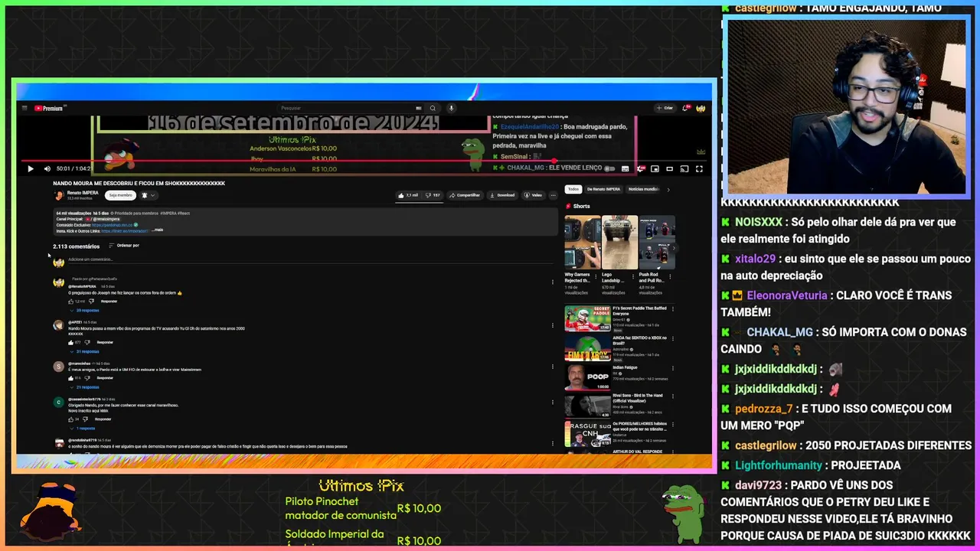
Task: Open the on-screen keyboard icon in search box
Action: 418,108
